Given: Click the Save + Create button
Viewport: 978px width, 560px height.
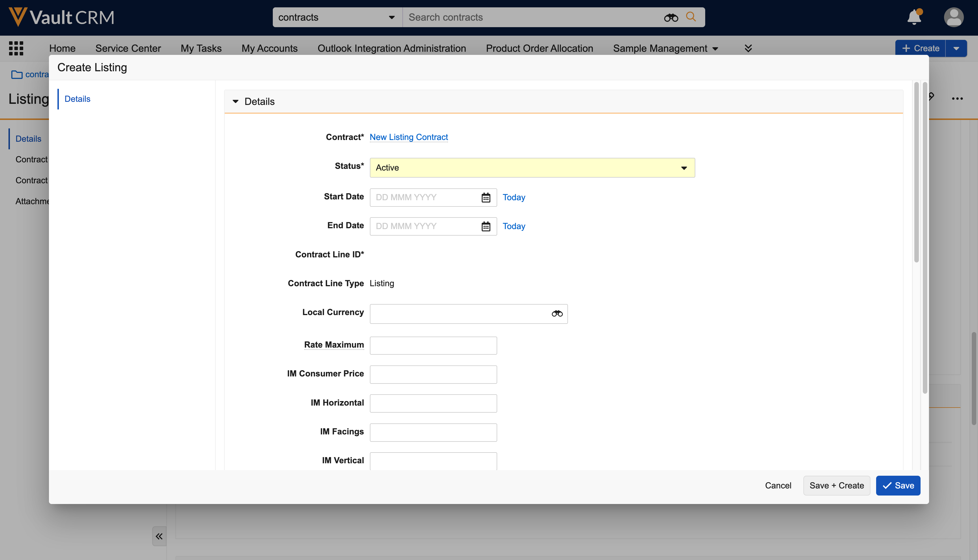Looking at the screenshot, I should pos(837,485).
